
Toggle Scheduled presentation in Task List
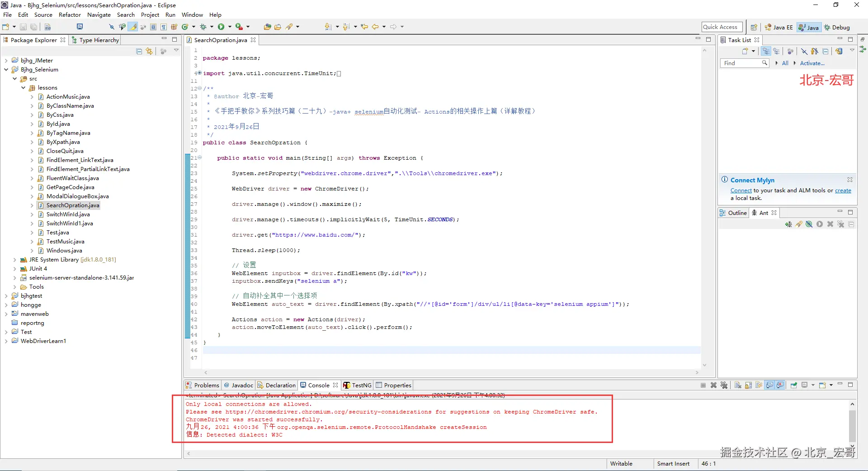tap(776, 52)
